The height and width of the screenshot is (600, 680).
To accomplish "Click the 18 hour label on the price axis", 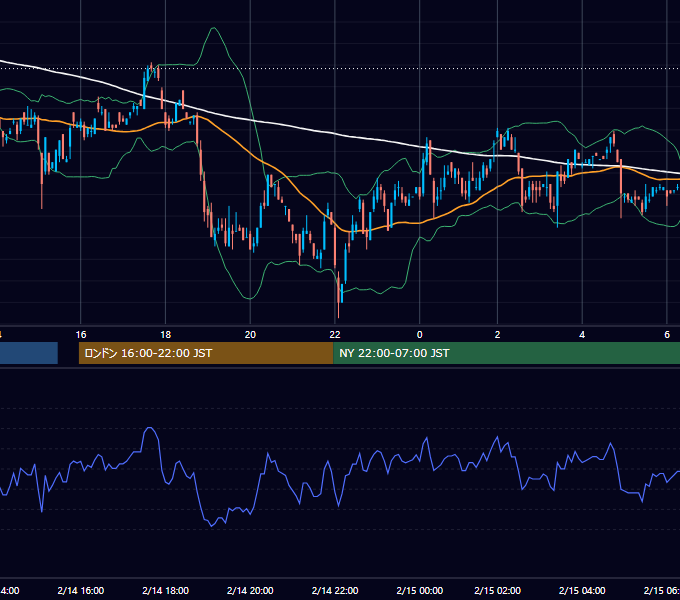I will tap(166, 335).
